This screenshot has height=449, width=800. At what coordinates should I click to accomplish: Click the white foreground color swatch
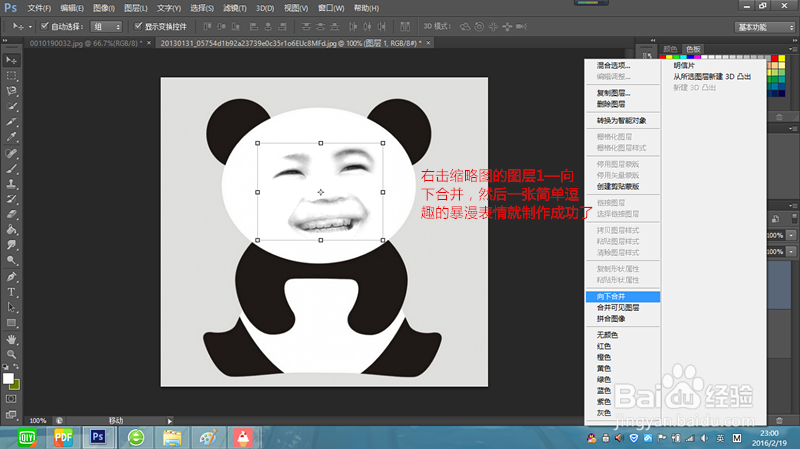coord(8,379)
